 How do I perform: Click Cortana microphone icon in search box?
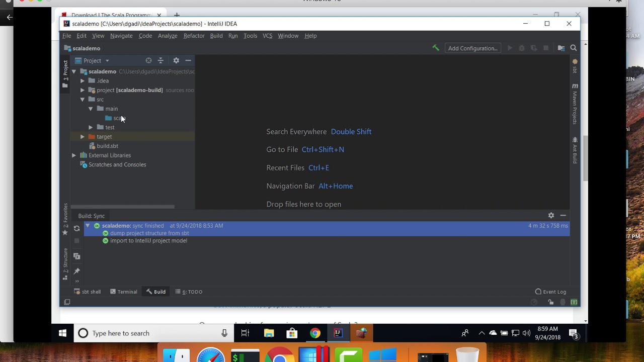click(224, 333)
